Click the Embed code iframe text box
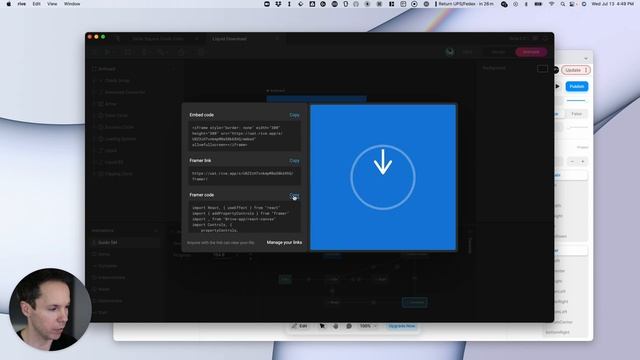640x360 pixels. 245,136
